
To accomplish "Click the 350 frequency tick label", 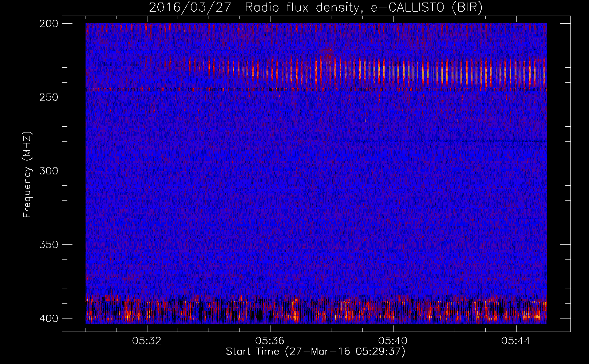I will pos(48,245).
